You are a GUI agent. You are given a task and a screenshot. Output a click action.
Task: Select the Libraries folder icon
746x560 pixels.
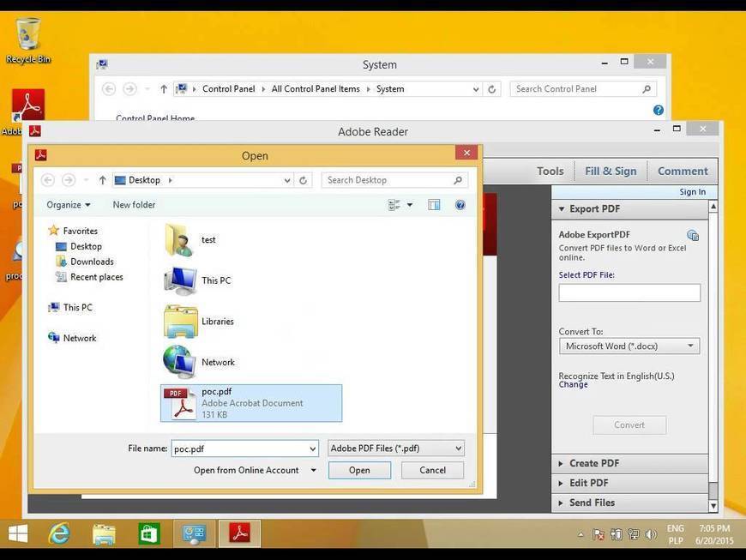pyautogui.click(x=180, y=322)
